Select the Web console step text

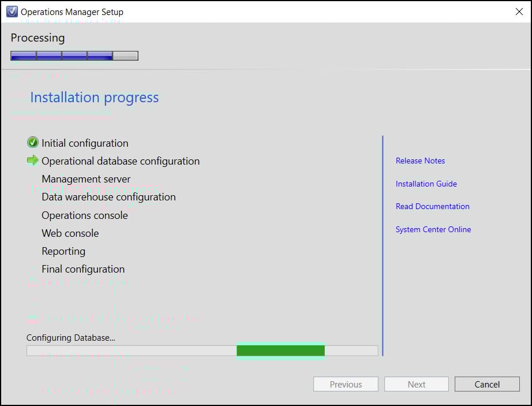pyautogui.click(x=70, y=233)
